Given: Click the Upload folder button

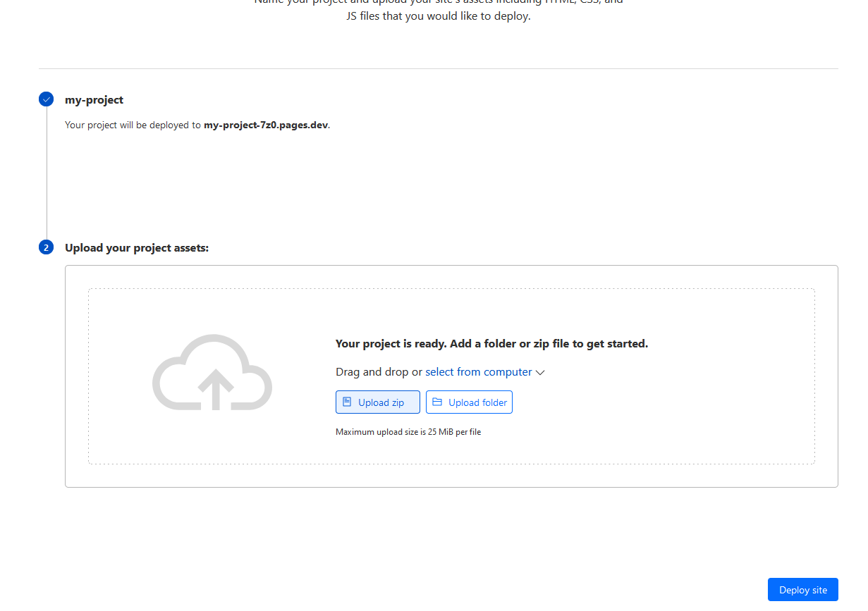Looking at the screenshot, I should click(x=469, y=402).
